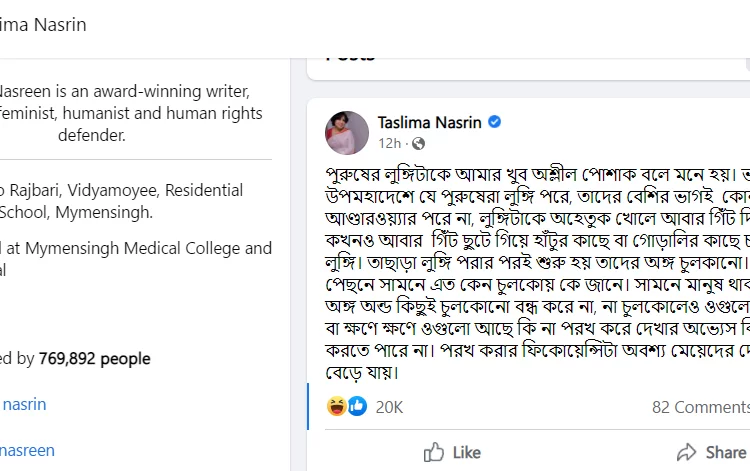Screen dimensions: 750x471
Task: Click the page title in the top bar
Action: [43, 25]
